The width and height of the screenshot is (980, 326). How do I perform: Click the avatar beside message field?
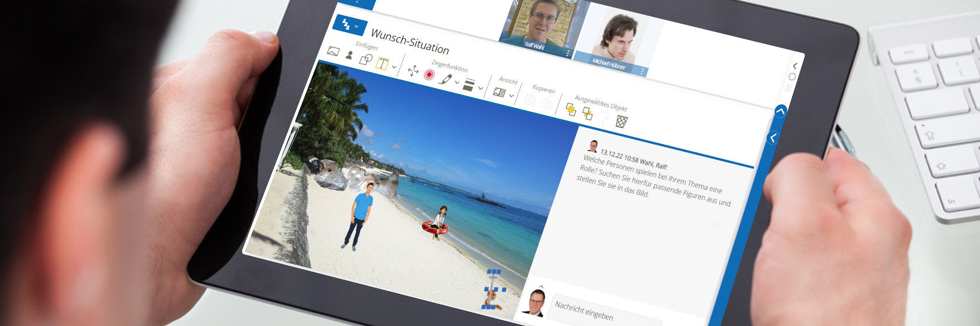tap(535, 303)
